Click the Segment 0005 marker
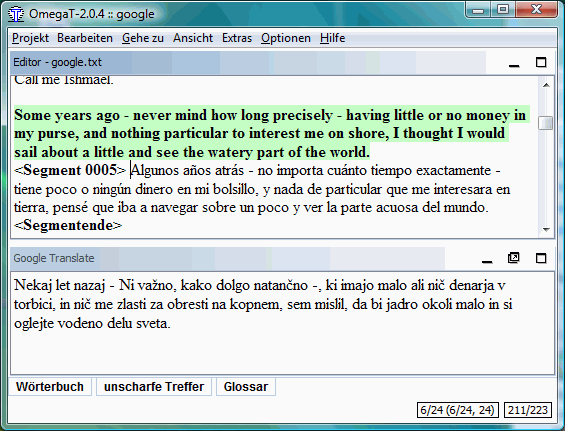The height and width of the screenshot is (431, 565). (x=70, y=170)
